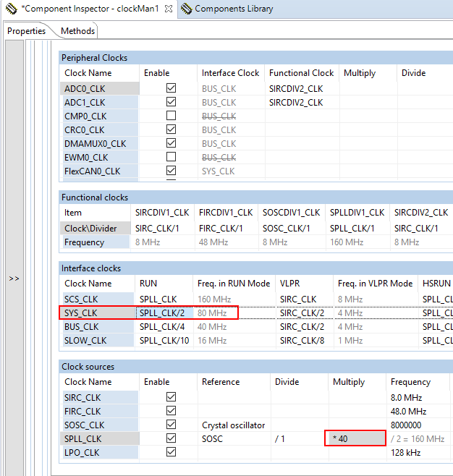This screenshot has height=476, width=453.
Task: Click the LPO_CLK 128 kHz frequency value
Action: [406, 453]
